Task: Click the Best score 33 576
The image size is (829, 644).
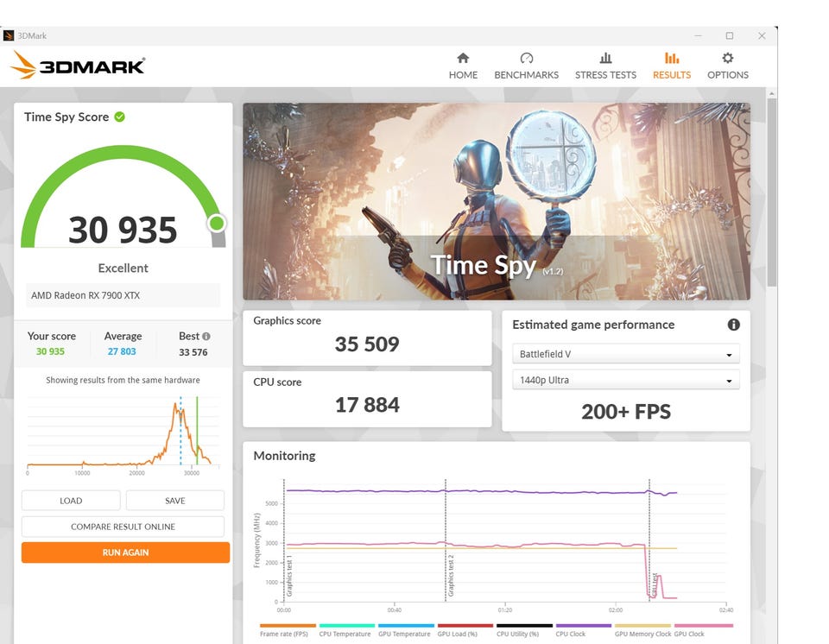Action: click(x=193, y=352)
